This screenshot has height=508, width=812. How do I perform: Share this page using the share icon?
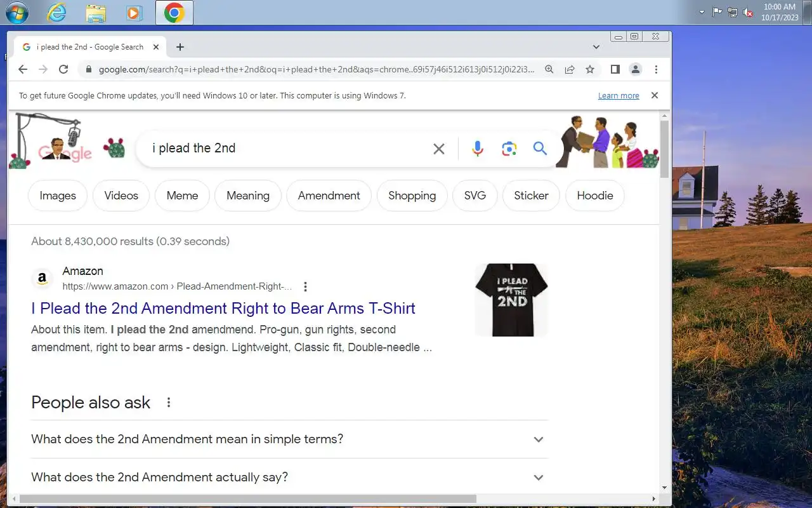click(x=570, y=69)
